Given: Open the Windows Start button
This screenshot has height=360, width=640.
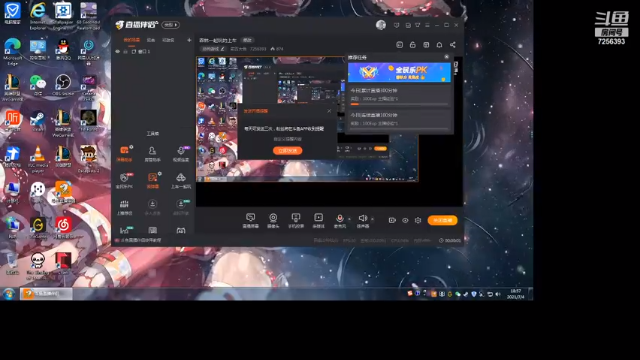Looking at the screenshot, I should point(9,293).
